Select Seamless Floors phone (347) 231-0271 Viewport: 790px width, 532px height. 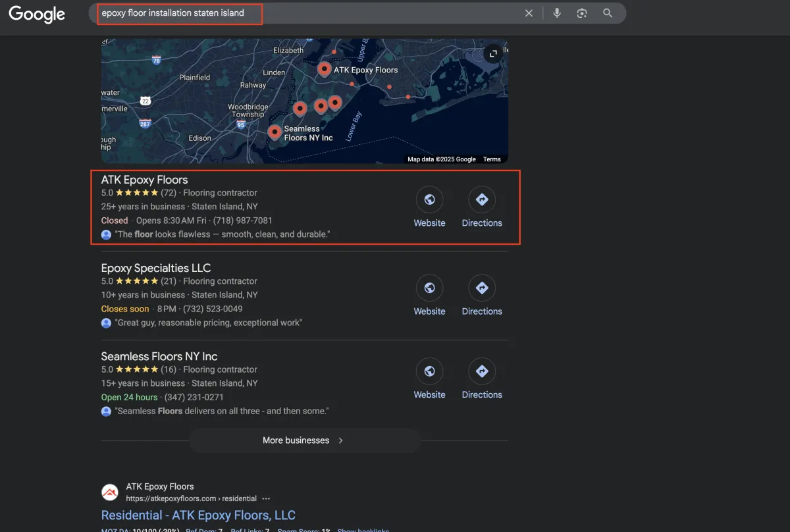tap(193, 397)
